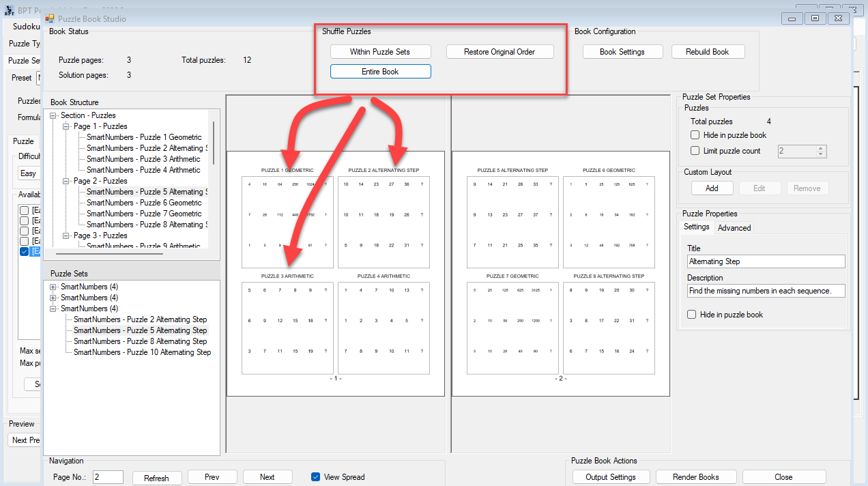Select SmartNumbers - Puzzle 3 Arithmetic tree row
This screenshot has width=868, height=486.
[x=143, y=159]
